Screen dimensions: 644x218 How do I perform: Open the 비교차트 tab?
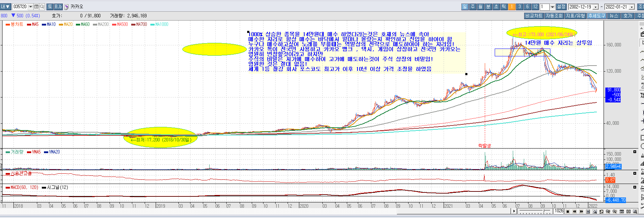coord(534,16)
